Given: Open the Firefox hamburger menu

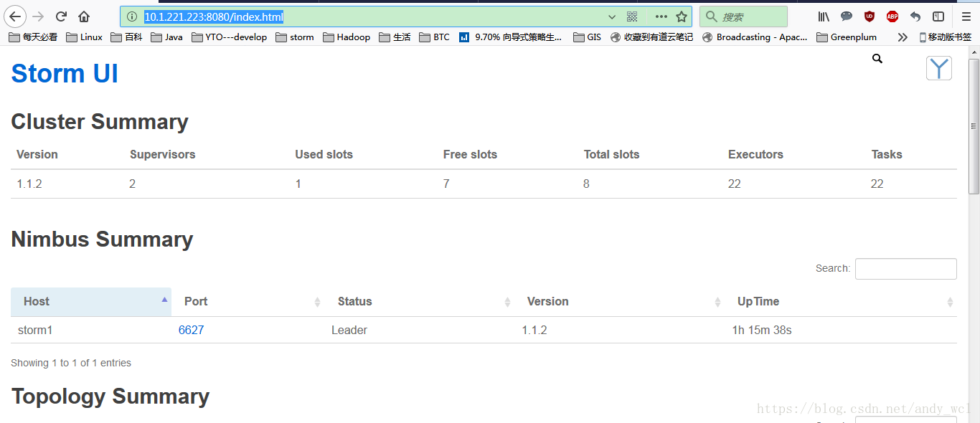Looking at the screenshot, I should click(x=966, y=16).
